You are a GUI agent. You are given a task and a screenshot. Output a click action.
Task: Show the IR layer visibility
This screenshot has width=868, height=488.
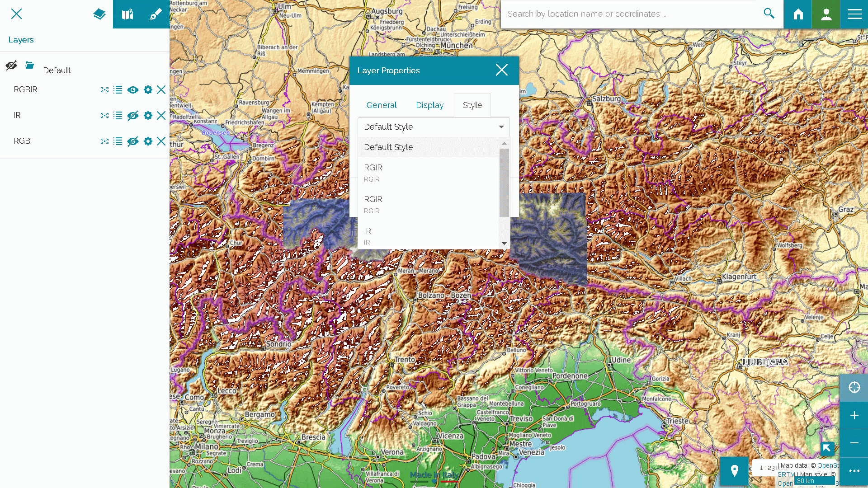click(x=132, y=116)
